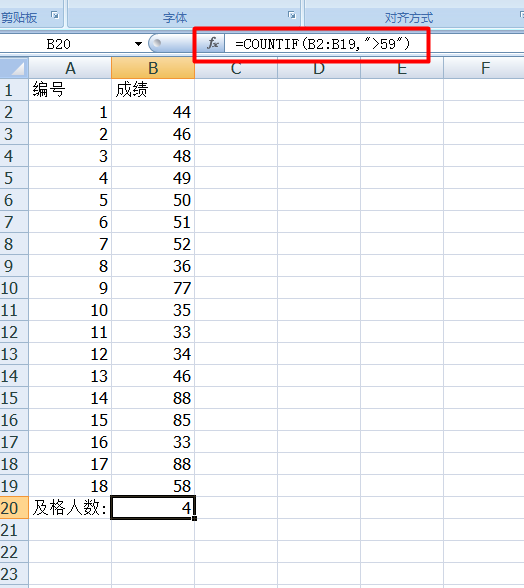Viewport: 524px width, 588px height.
Task: Click the cell labeled 及格人数:
Action: (x=70, y=508)
